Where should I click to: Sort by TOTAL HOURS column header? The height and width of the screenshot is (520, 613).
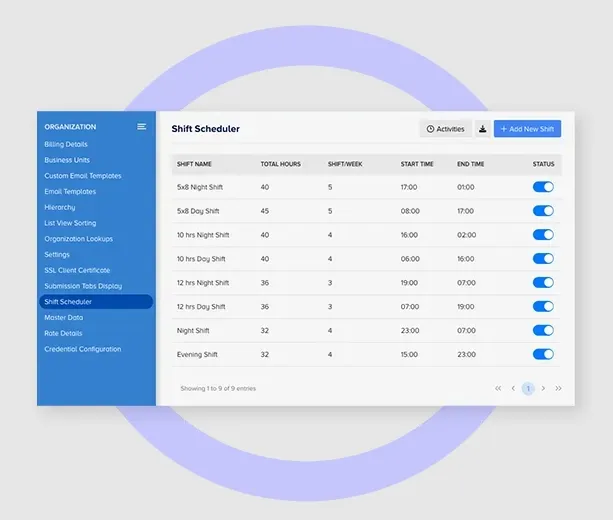(280, 164)
